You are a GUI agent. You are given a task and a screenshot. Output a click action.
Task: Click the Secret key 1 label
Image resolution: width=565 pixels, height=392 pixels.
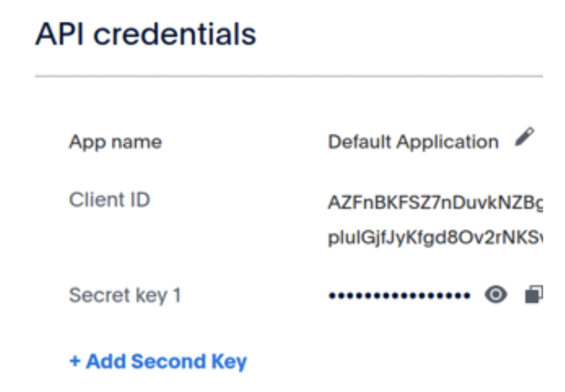[125, 295]
